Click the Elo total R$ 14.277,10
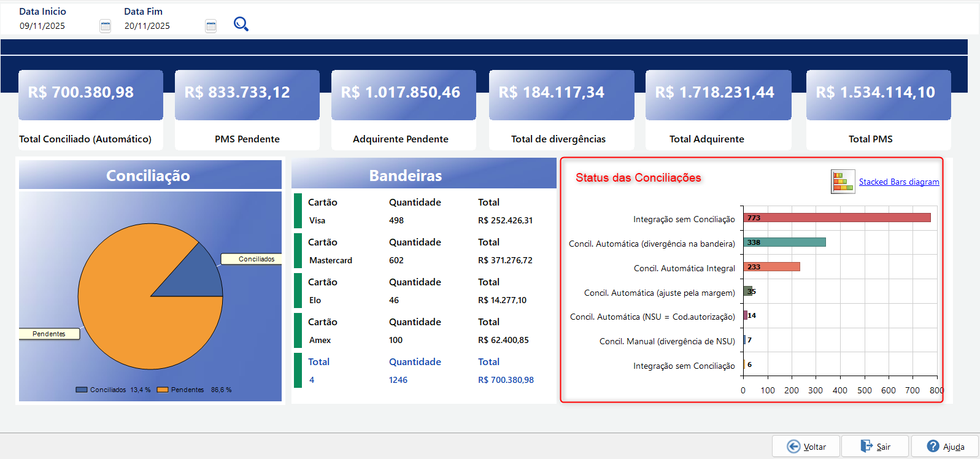The image size is (980, 459). 503,300
